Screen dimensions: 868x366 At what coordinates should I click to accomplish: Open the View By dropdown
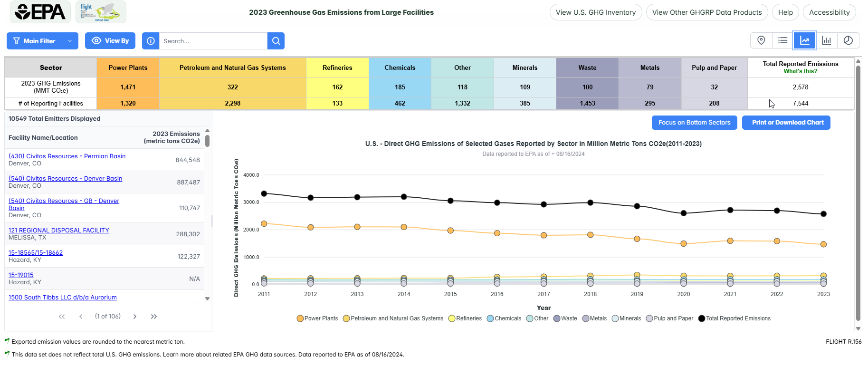[x=110, y=41]
